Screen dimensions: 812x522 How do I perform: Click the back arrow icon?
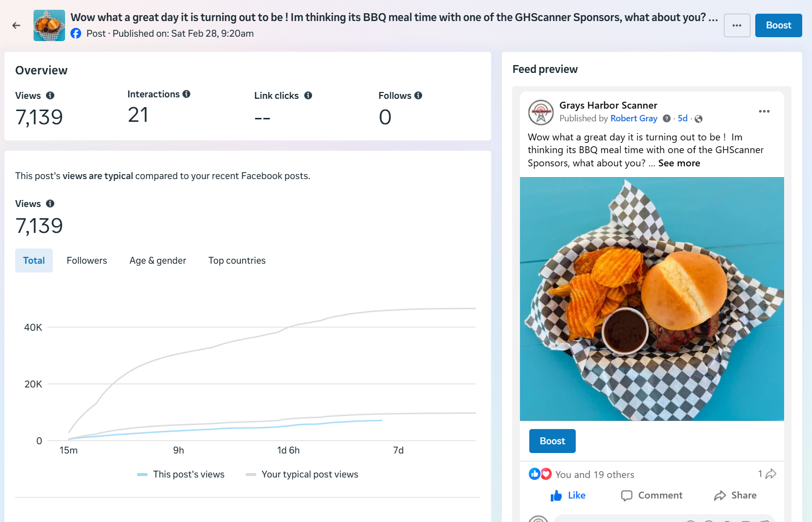coord(17,25)
